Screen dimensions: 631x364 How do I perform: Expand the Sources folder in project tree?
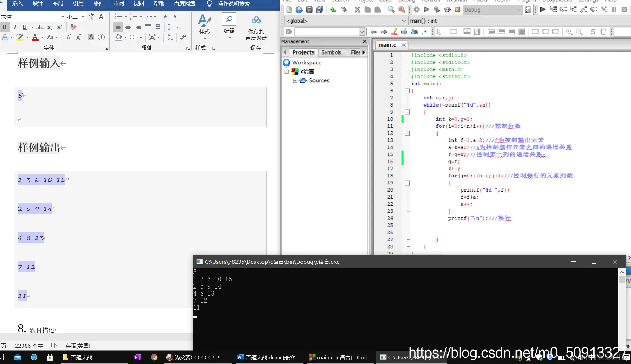click(295, 80)
